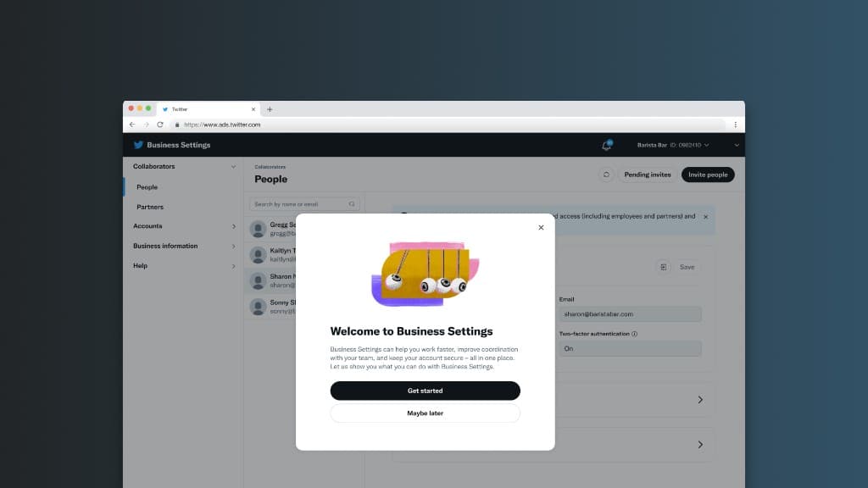Click the Get started button

point(426,391)
